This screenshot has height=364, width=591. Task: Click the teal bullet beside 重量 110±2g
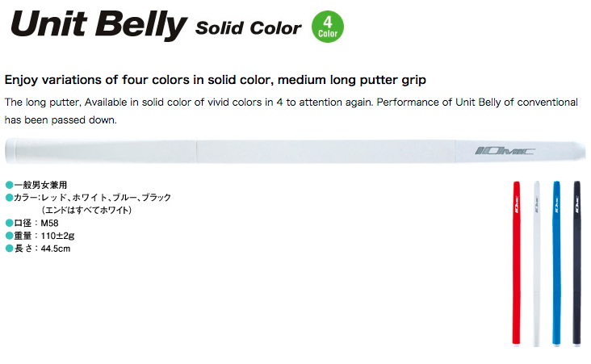[x=10, y=236]
